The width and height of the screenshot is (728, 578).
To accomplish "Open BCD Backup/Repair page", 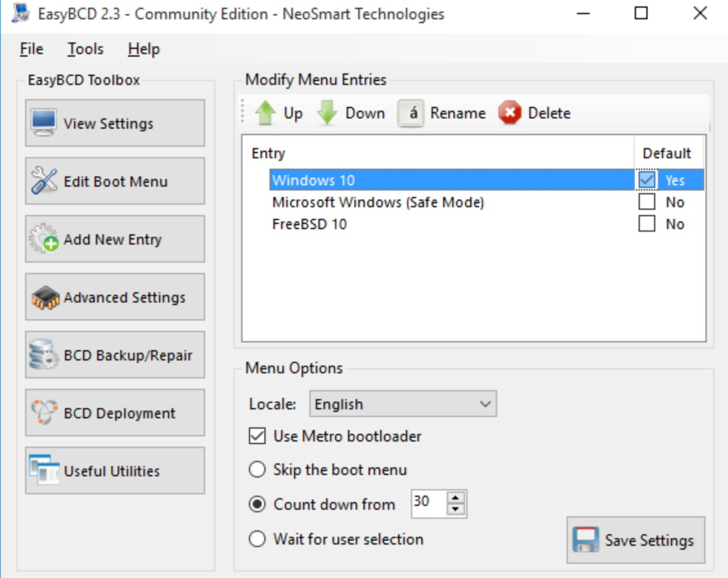I will point(115,355).
